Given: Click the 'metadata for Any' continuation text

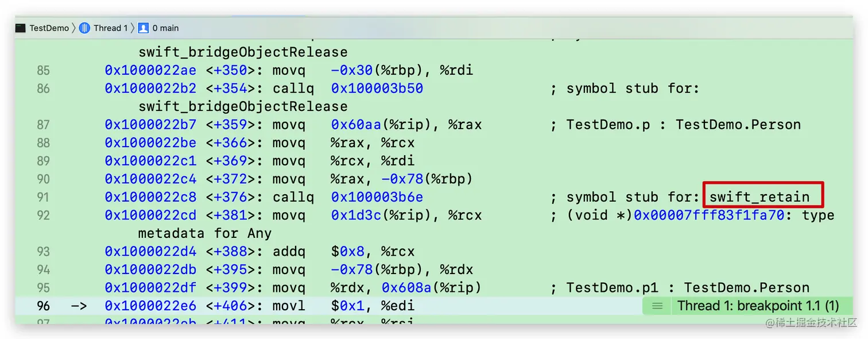Looking at the screenshot, I should pyautogui.click(x=205, y=233).
